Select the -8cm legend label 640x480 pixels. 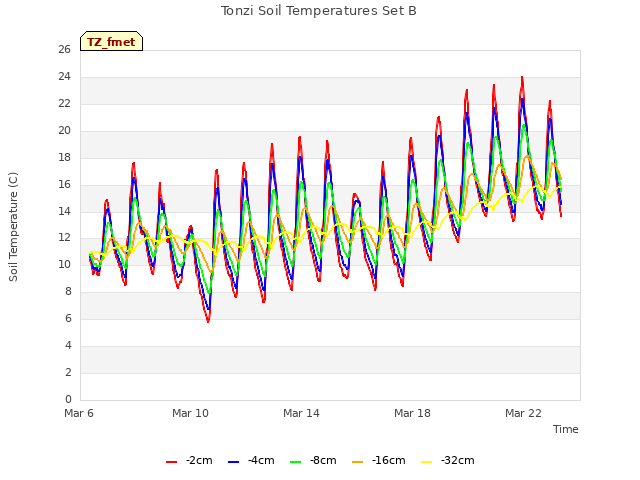coord(323,460)
